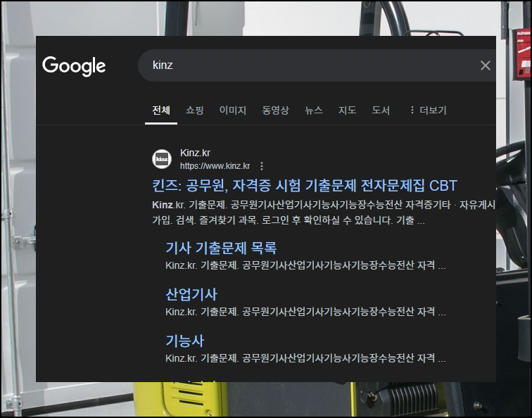
Task: Click the Google logo
Action: 74,66
